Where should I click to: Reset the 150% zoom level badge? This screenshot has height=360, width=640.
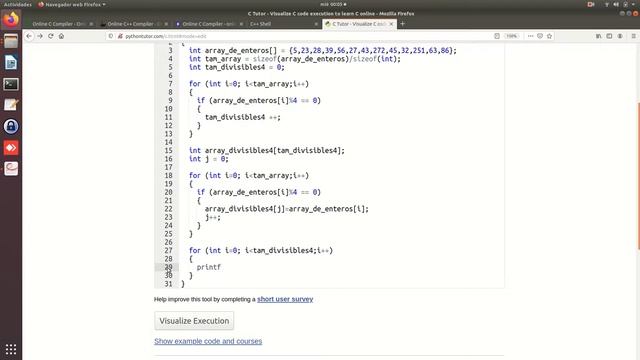[x=511, y=36]
